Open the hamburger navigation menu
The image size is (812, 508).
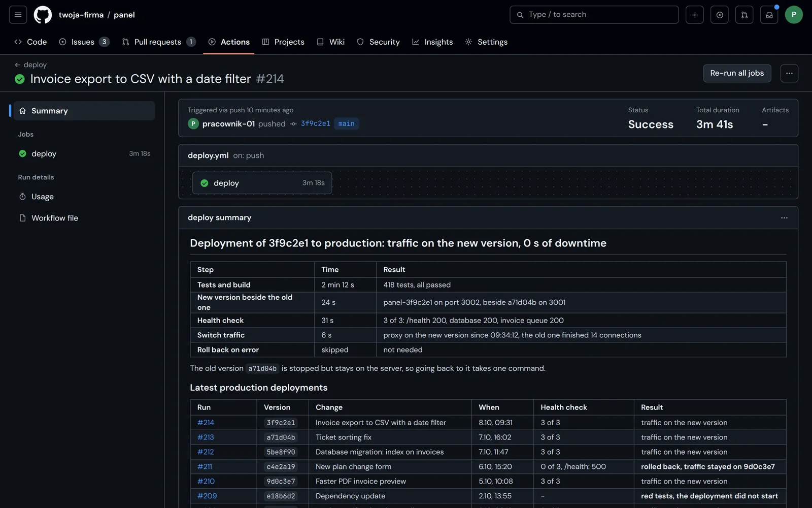tap(18, 15)
